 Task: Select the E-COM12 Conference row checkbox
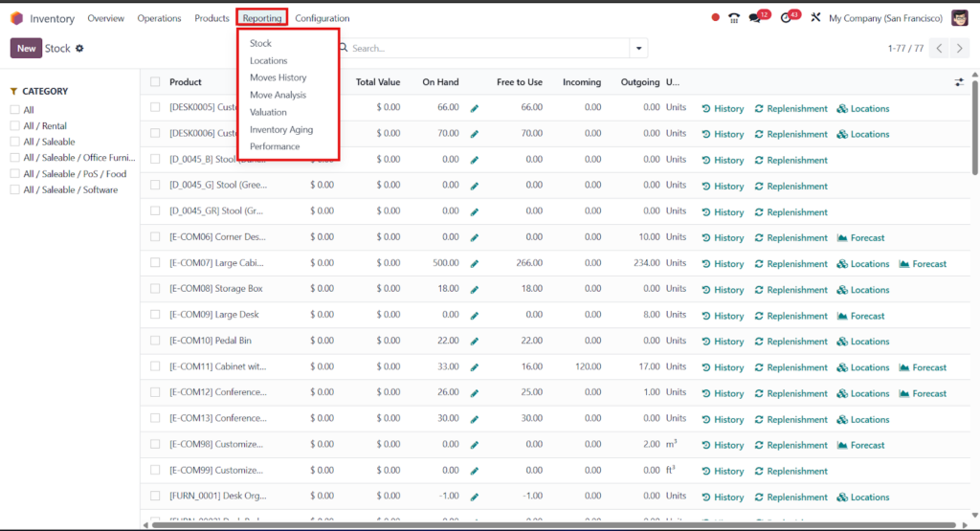(x=155, y=392)
